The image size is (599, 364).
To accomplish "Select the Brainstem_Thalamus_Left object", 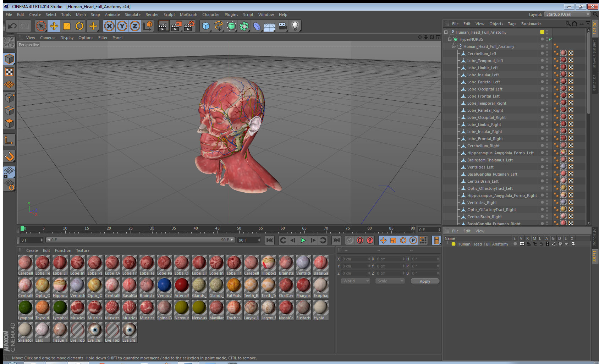I will [x=490, y=160].
